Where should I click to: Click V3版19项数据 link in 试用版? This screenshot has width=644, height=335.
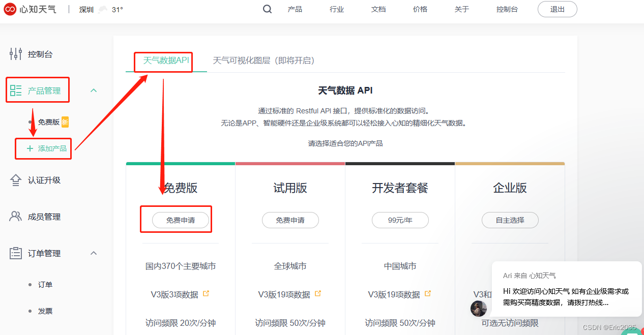284,294
